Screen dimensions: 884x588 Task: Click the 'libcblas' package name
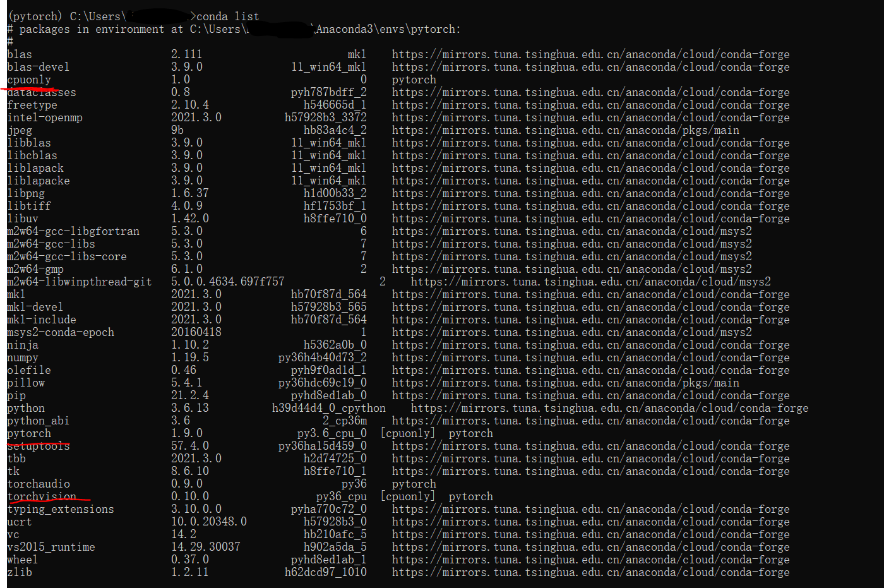(32, 155)
